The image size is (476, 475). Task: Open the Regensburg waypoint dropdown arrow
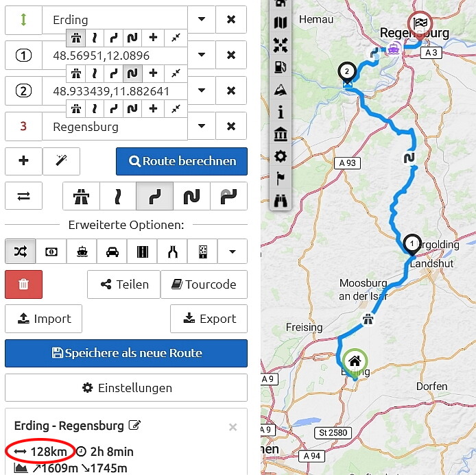[202, 126]
